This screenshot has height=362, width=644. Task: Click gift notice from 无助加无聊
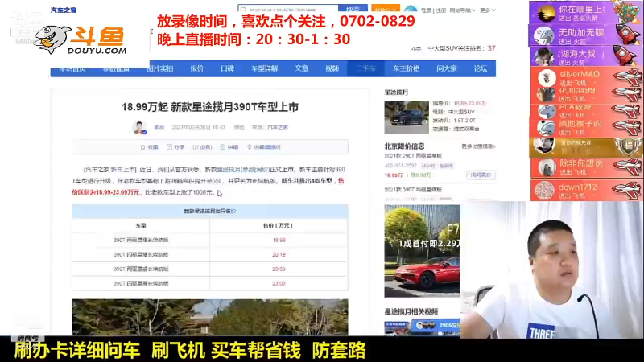(586, 35)
